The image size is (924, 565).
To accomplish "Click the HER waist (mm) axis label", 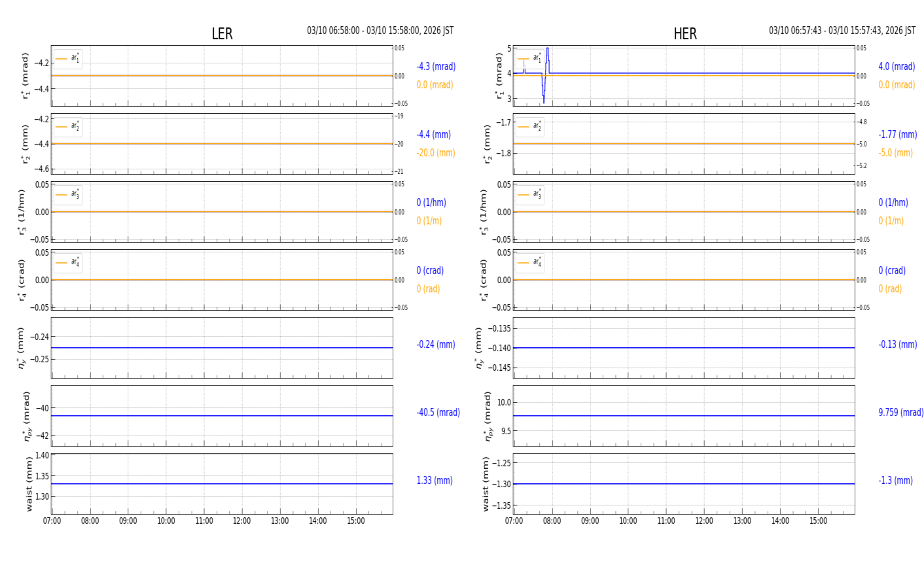I will (x=486, y=484).
